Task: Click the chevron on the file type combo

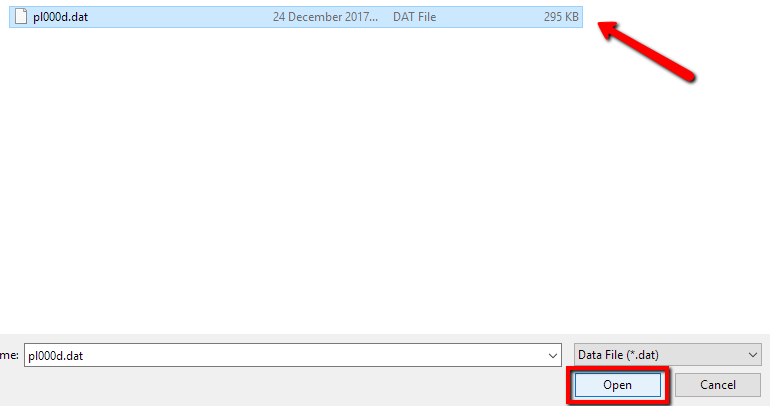Action: pos(753,354)
